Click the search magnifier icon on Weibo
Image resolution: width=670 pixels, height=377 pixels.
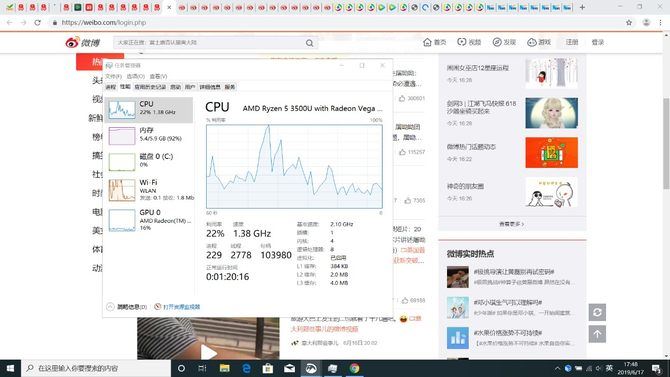point(309,43)
